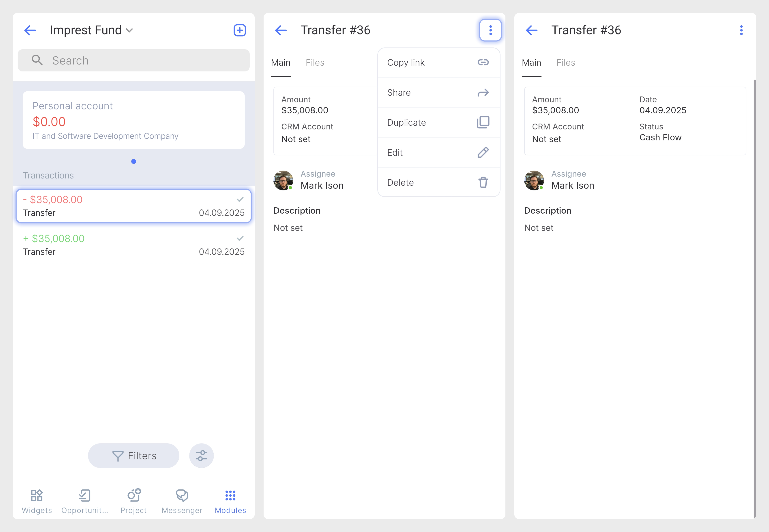Go back from right Transfer #36 panel
This screenshot has height=532, width=769.
(x=531, y=30)
